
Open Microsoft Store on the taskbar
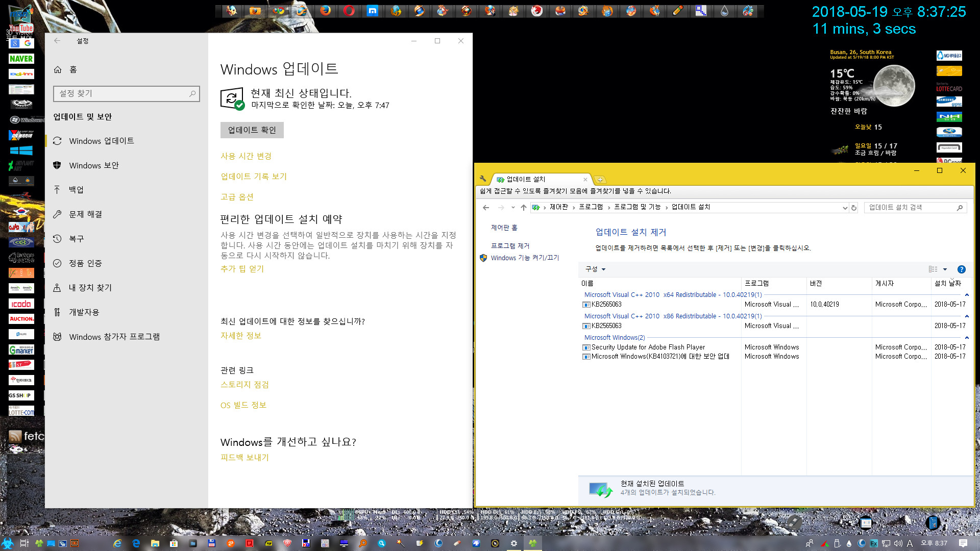point(174,543)
